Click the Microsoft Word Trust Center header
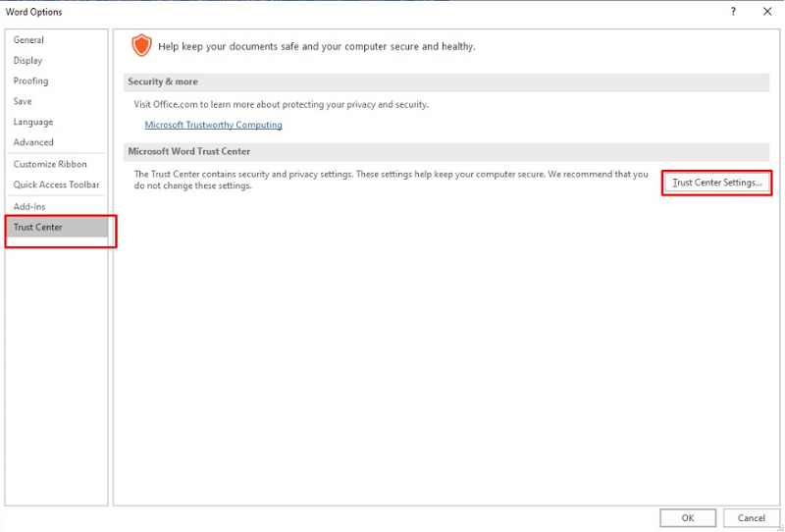 tap(189, 152)
